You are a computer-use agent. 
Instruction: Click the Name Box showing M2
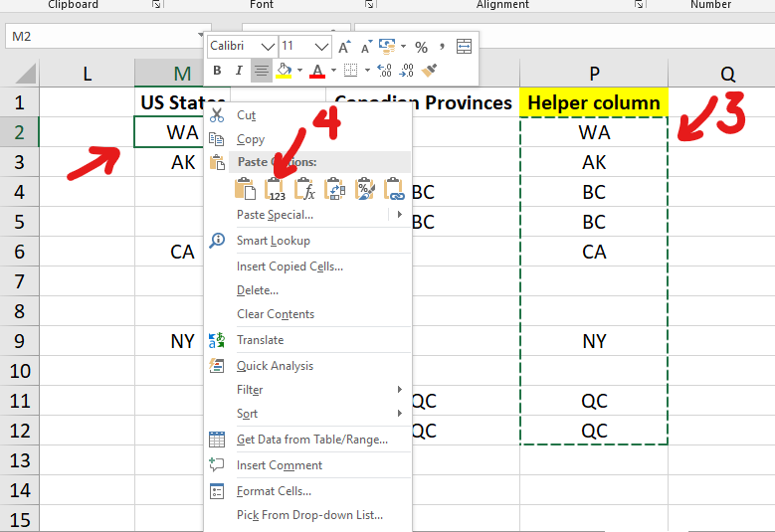click(x=101, y=37)
